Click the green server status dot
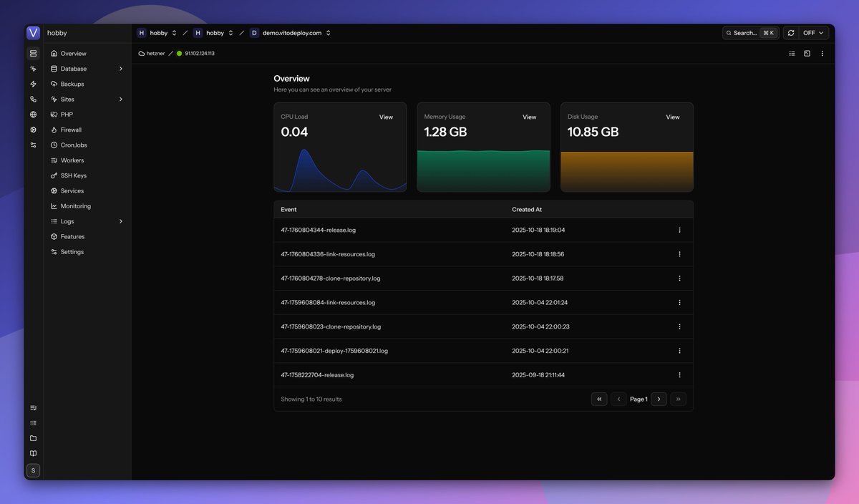The image size is (859, 504). click(x=180, y=54)
